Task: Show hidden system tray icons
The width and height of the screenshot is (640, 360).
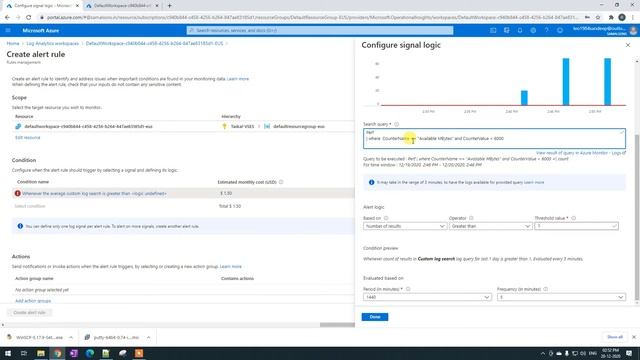Action: tap(542, 353)
